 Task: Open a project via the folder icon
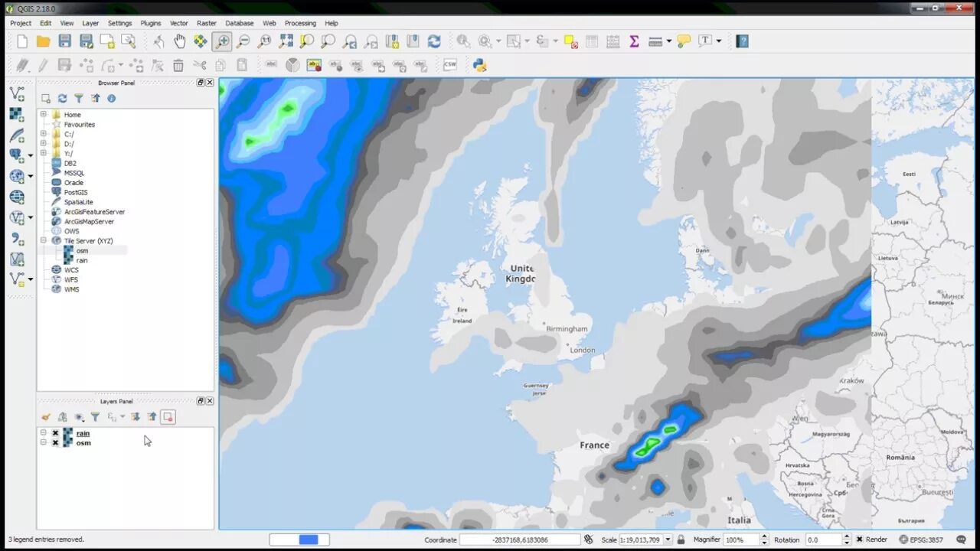point(44,41)
